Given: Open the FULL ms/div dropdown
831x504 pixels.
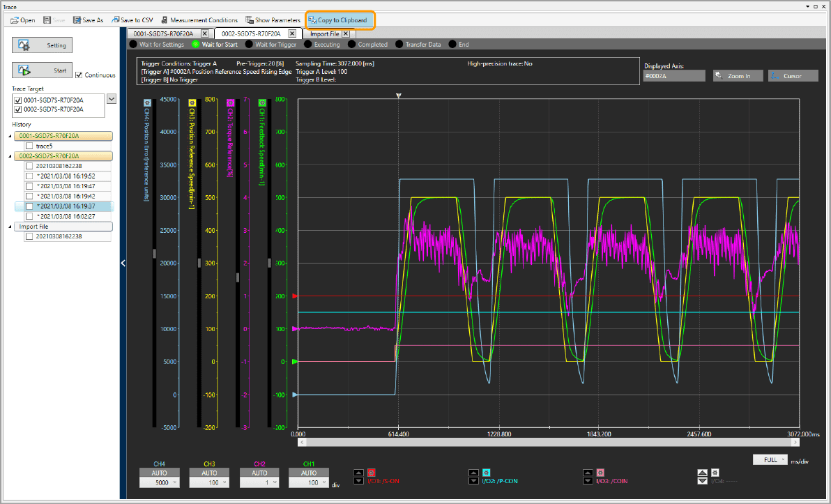Looking at the screenshot, I should [770, 460].
